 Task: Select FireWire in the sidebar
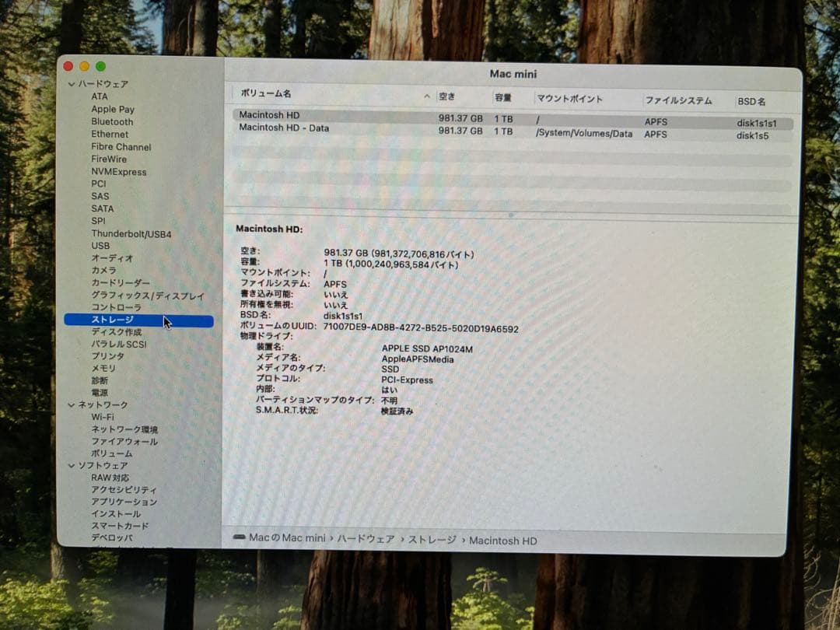109,159
